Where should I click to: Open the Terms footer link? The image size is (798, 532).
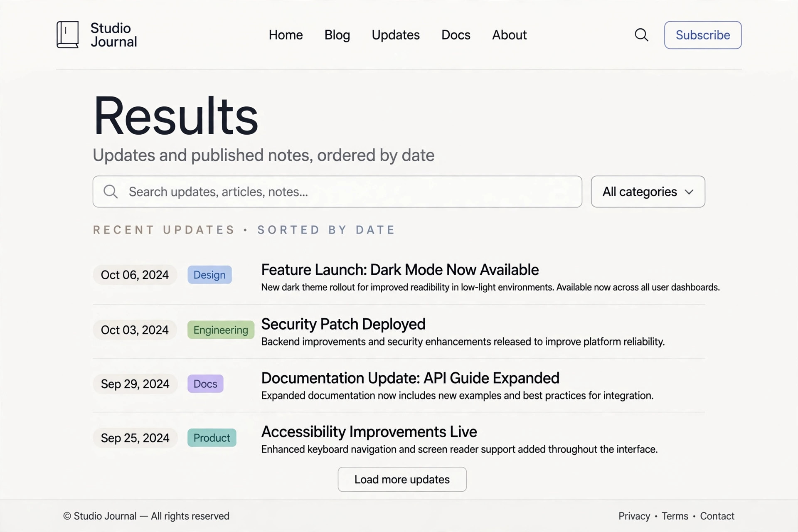675,516
